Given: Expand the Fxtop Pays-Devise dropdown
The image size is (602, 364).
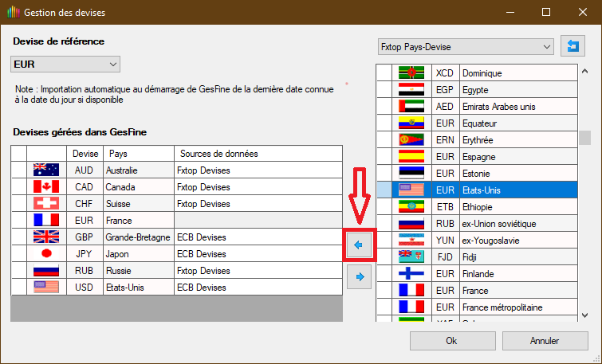Looking at the screenshot, I should tap(465, 47).
